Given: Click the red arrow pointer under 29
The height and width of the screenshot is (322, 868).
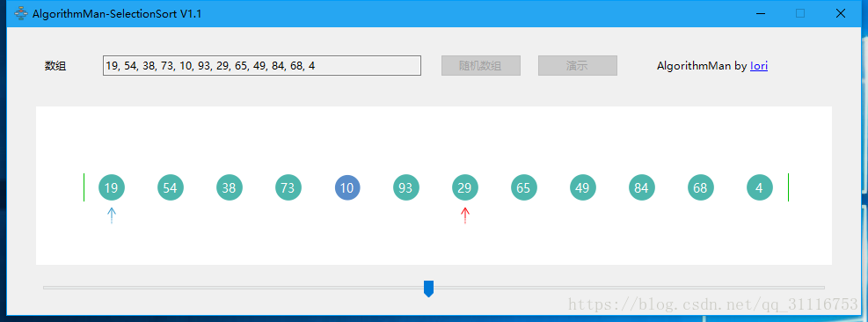Looking at the screenshot, I should (x=465, y=216).
